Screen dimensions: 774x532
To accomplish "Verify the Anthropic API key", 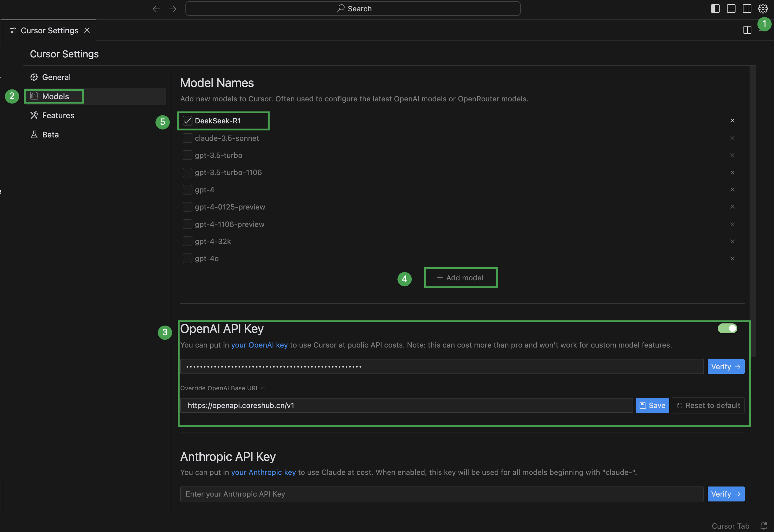I will (726, 494).
